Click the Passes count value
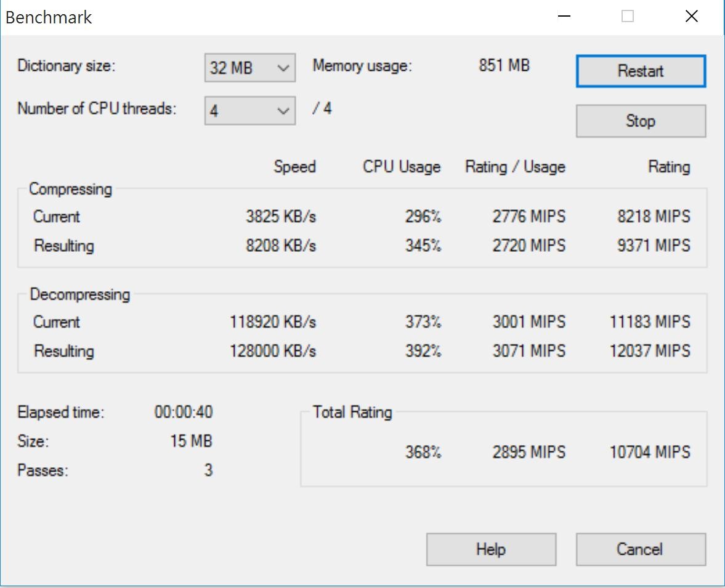 click(208, 470)
